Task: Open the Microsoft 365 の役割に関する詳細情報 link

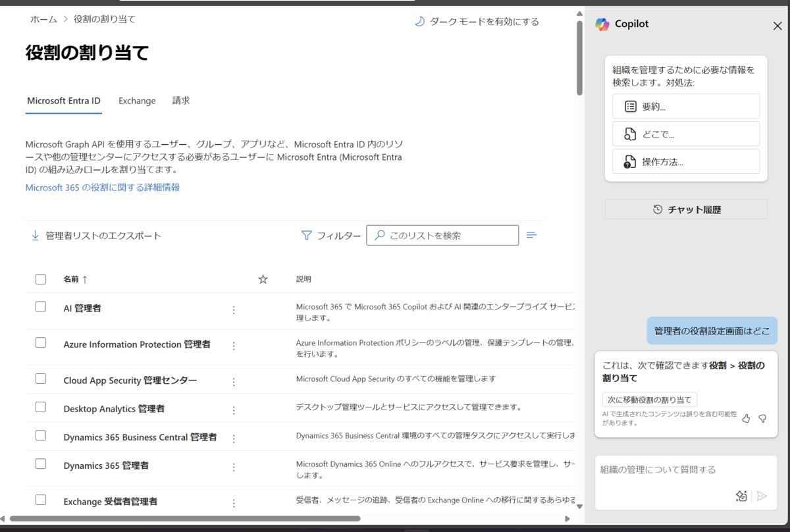Action: (103, 188)
